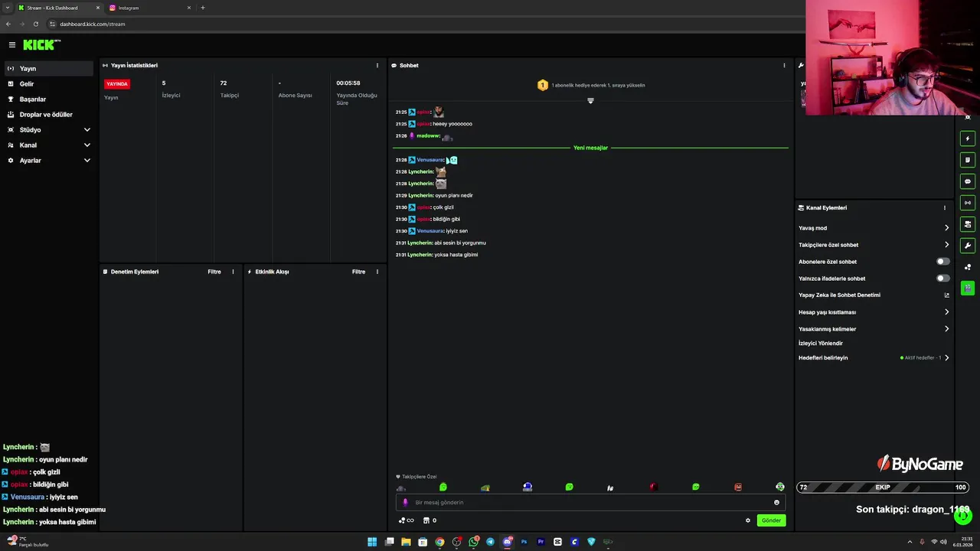980x551 pixels.
Task: Open Hesap yaşı kısıtlaması settings
Action: [x=874, y=312]
